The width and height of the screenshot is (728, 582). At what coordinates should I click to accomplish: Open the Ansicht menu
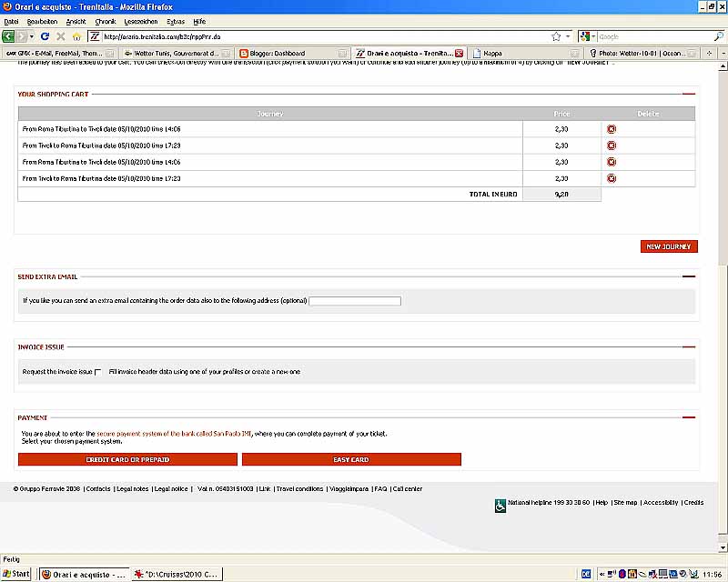[x=76, y=21]
